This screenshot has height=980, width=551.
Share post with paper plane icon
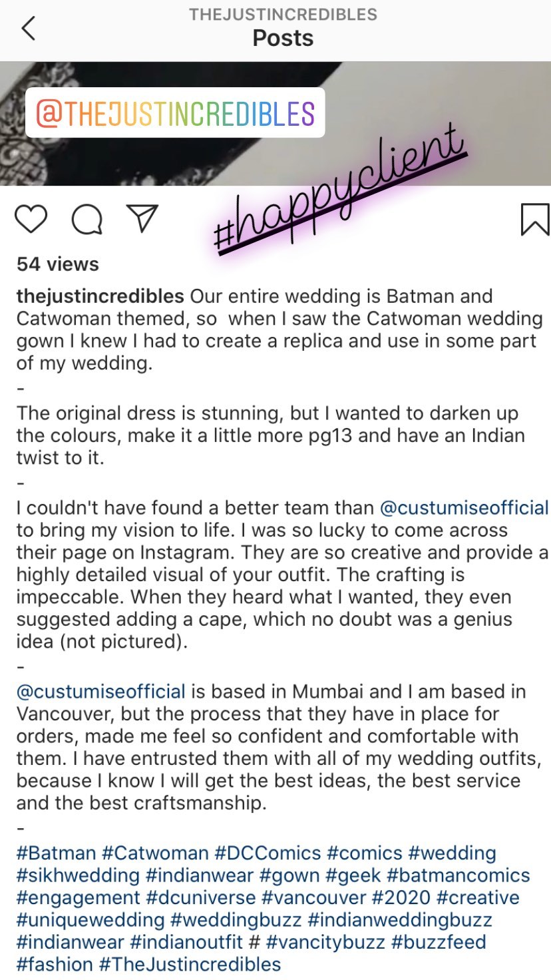(x=142, y=218)
